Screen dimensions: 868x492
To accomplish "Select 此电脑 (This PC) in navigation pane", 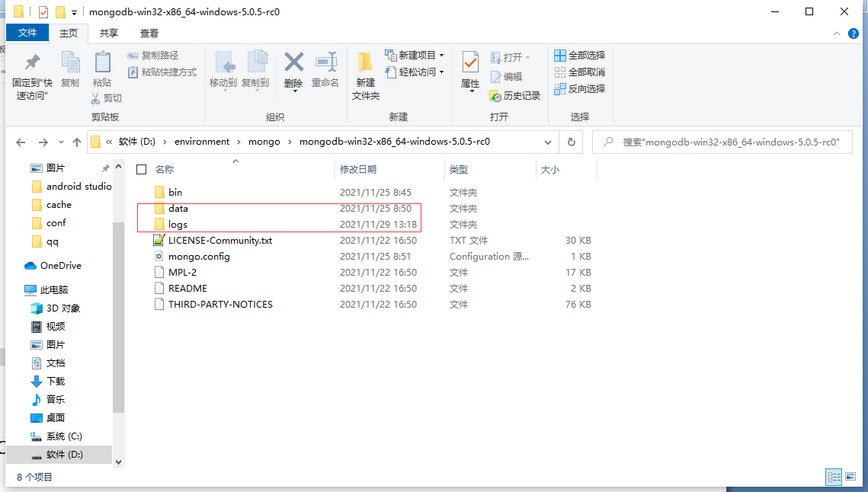I will pyautogui.click(x=46, y=290).
